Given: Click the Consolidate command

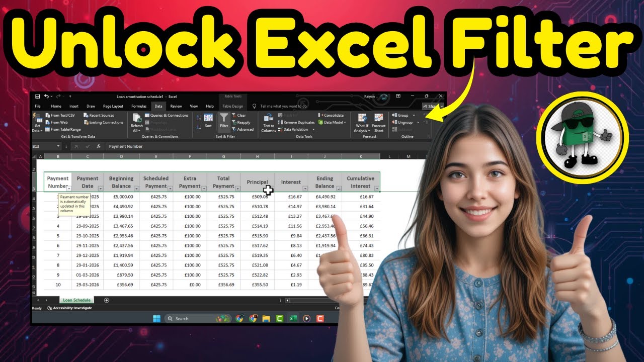Looking at the screenshot, I should [331, 116].
